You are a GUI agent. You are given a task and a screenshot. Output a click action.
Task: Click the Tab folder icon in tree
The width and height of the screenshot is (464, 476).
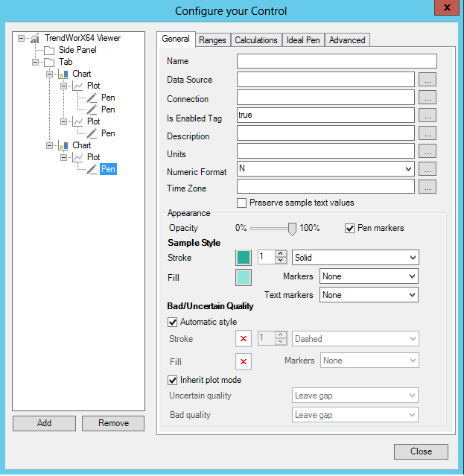click(49, 62)
